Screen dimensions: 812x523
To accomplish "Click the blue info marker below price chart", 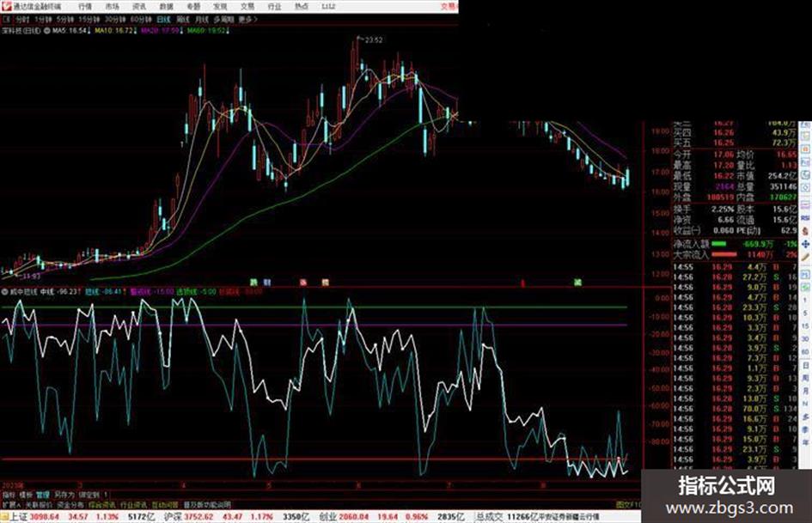I will pos(267,283).
